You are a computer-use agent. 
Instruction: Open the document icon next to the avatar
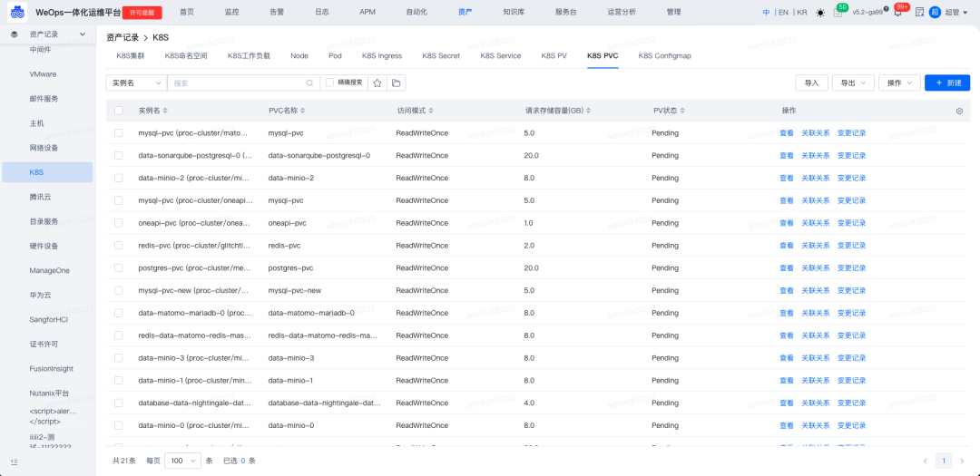[919, 13]
